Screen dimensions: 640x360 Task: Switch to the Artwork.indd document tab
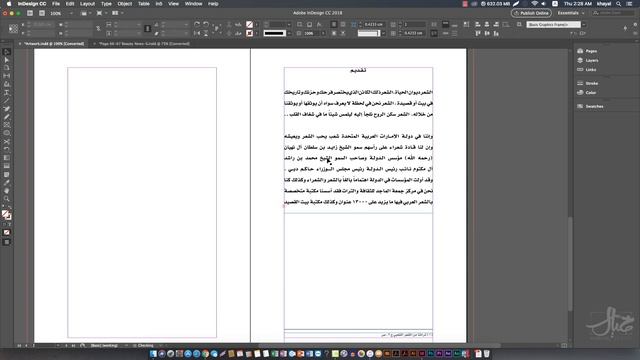[x=54, y=44]
